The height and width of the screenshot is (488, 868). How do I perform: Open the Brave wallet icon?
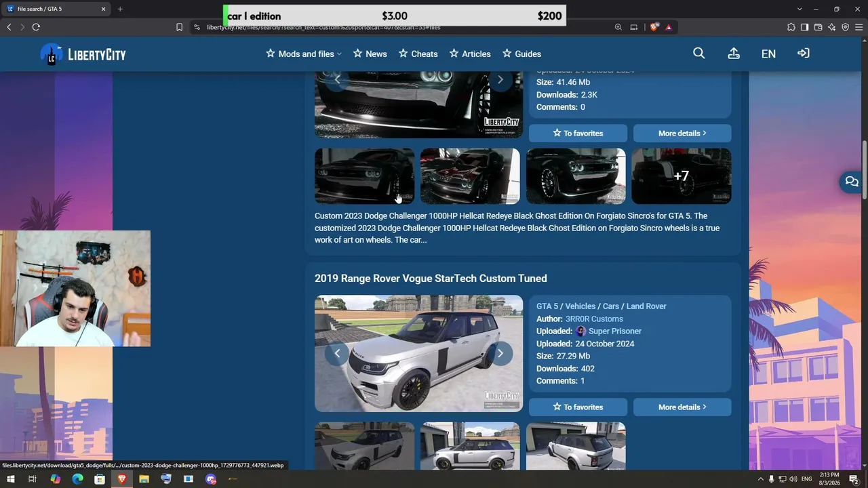[818, 27]
